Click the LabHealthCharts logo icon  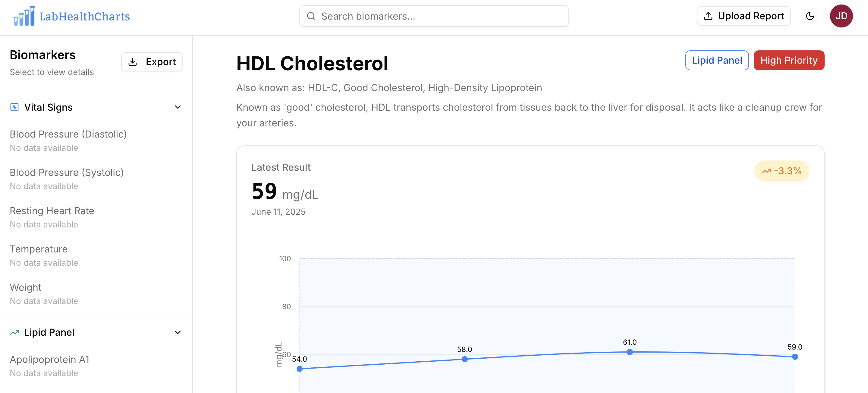click(24, 16)
